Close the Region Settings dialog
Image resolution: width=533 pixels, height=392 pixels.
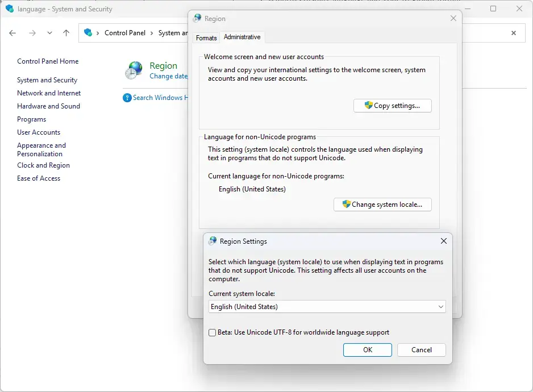point(444,241)
